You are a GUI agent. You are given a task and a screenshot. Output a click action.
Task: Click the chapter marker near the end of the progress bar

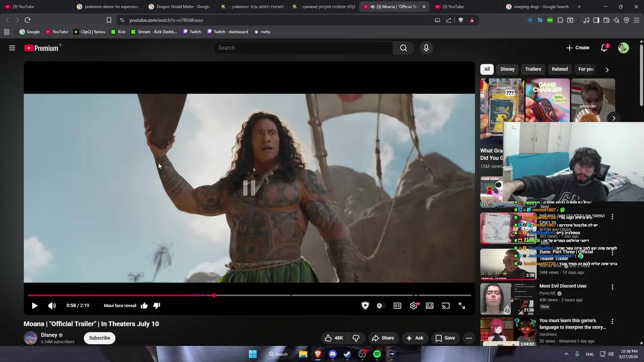tap(416, 295)
